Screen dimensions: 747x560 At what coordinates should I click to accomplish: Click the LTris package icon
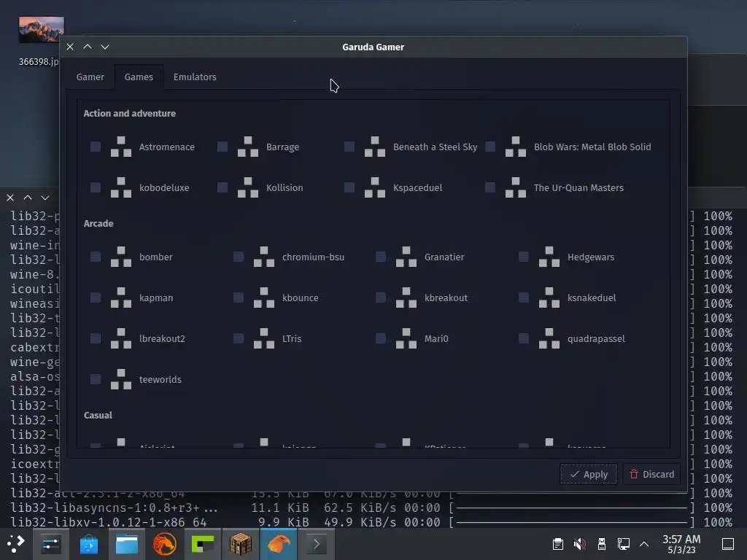264,338
